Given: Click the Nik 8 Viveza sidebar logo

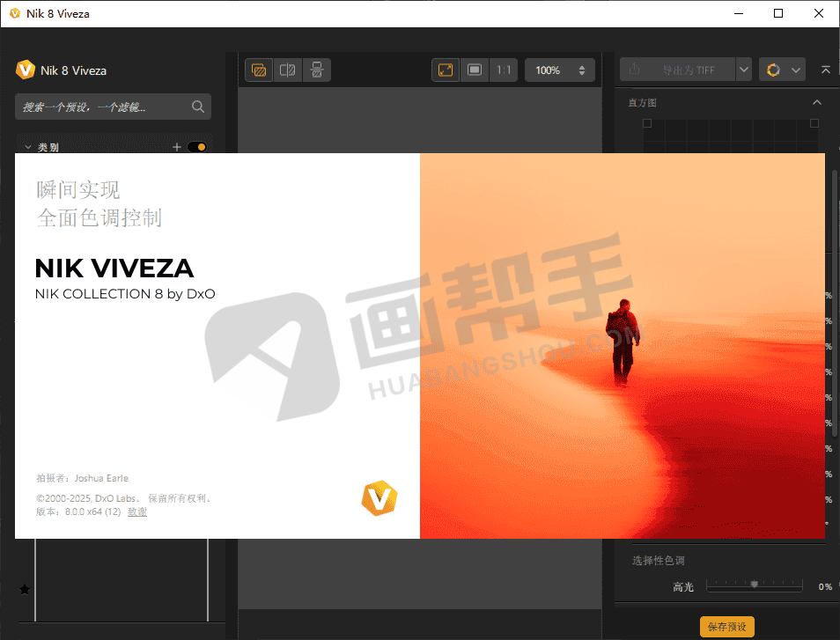Looking at the screenshot, I should [26, 70].
